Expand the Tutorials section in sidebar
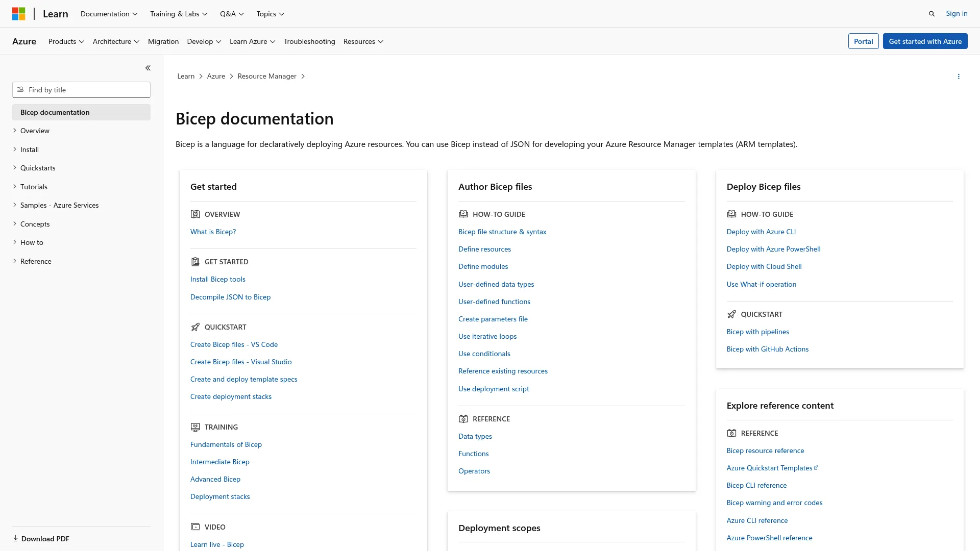The height and width of the screenshot is (551, 980). 15,187
